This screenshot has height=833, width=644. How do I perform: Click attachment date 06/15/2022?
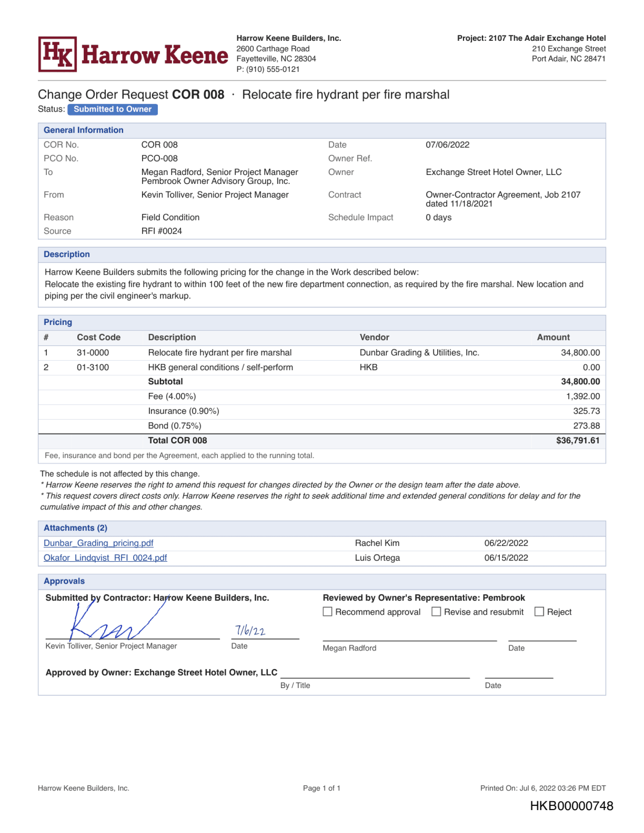pyautogui.click(x=506, y=558)
